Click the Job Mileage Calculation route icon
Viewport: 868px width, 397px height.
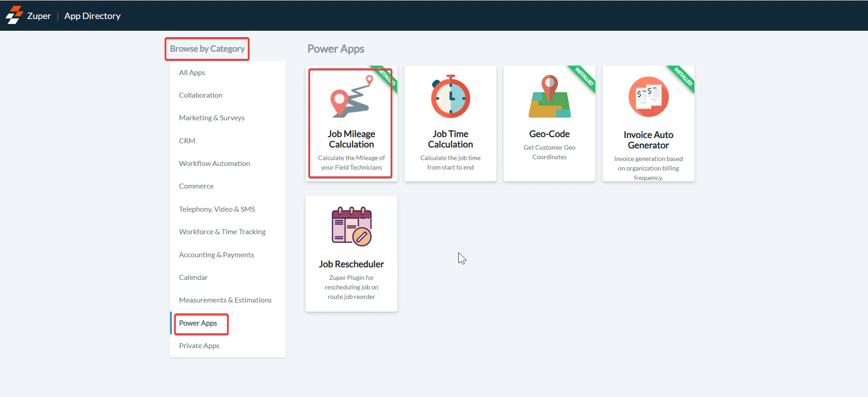coord(352,97)
